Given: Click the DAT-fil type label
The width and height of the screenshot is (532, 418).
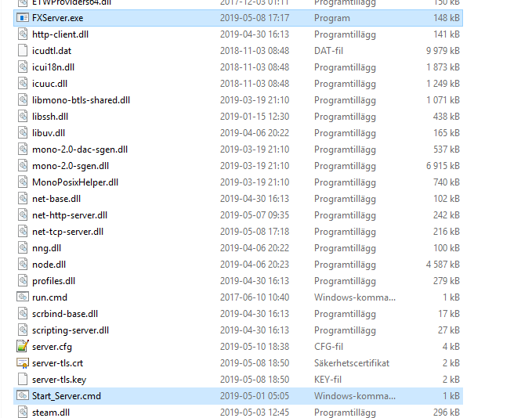Looking at the screenshot, I should point(328,51).
